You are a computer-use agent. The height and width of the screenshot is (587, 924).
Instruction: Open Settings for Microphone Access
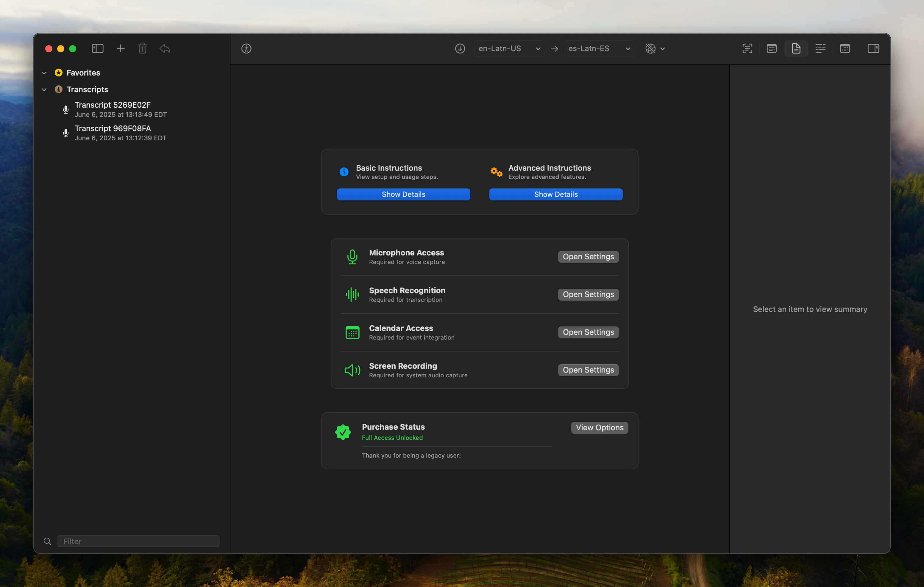pyautogui.click(x=588, y=257)
